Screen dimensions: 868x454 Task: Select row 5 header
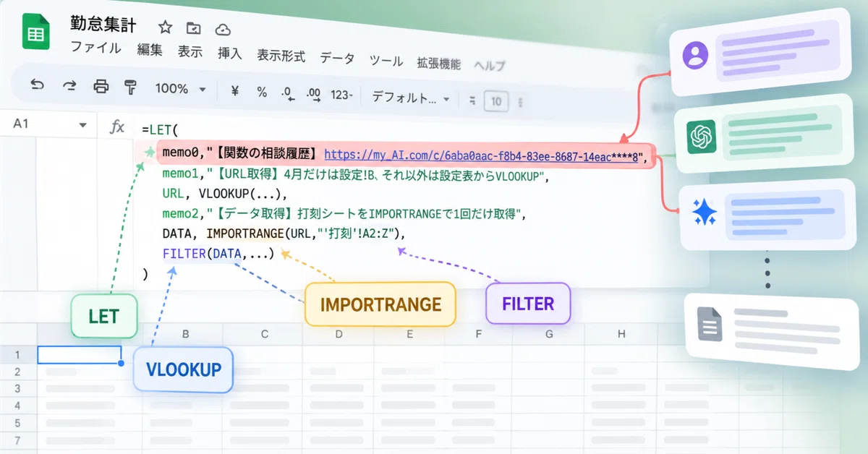(x=18, y=423)
